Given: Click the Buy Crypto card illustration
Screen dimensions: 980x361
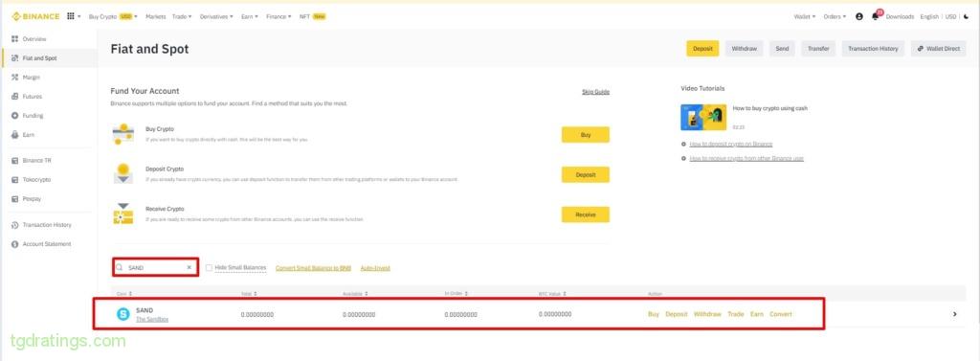Looking at the screenshot, I should point(123,134).
